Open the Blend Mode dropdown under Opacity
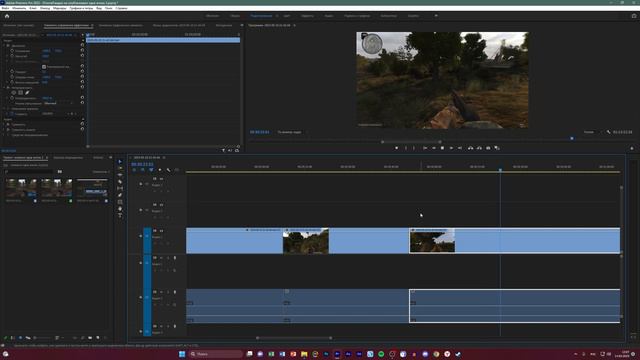Viewport: 640px width, 360px height. point(58,103)
